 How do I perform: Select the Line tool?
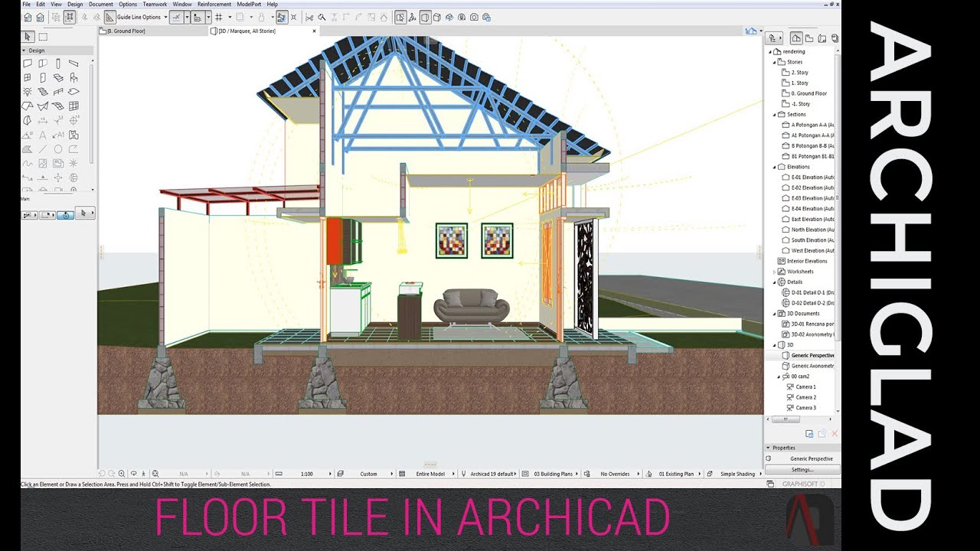pyautogui.click(x=43, y=149)
